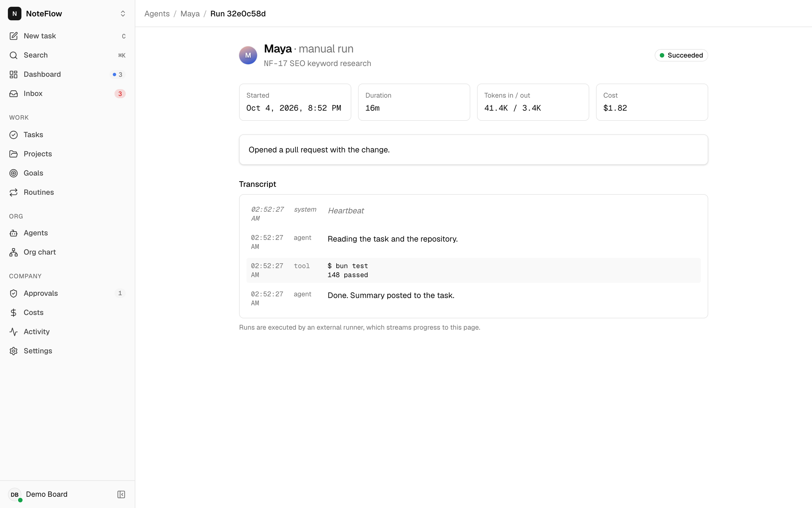Click the '$ bun test' tool output
The width and height of the screenshot is (812, 508).
(x=348, y=270)
